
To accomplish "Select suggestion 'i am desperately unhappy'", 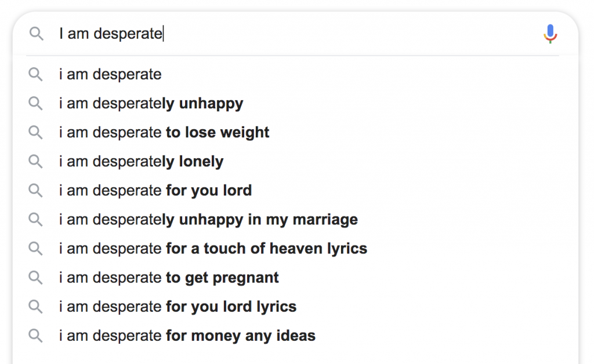I will click(x=295, y=103).
